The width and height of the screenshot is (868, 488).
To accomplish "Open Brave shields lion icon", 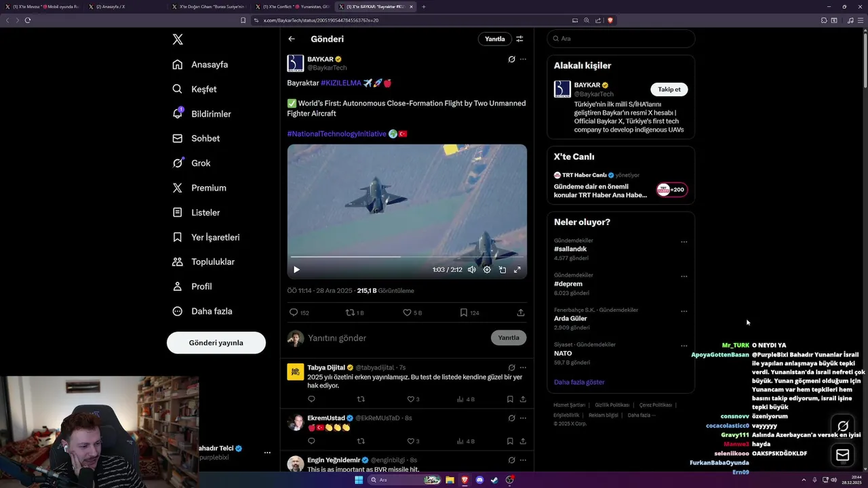I will coord(610,20).
